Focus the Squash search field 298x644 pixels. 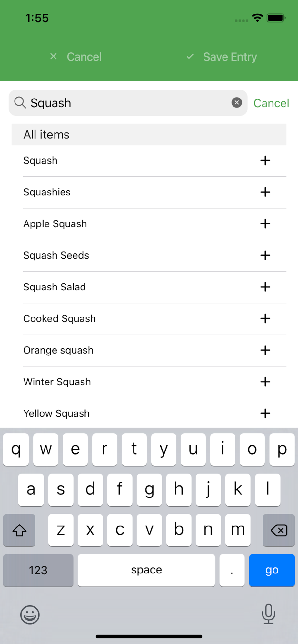129,103
